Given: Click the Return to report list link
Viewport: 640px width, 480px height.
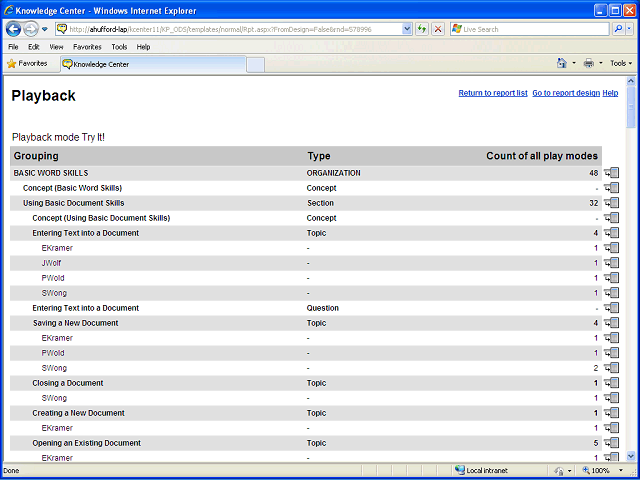Looking at the screenshot, I should tap(493, 93).
